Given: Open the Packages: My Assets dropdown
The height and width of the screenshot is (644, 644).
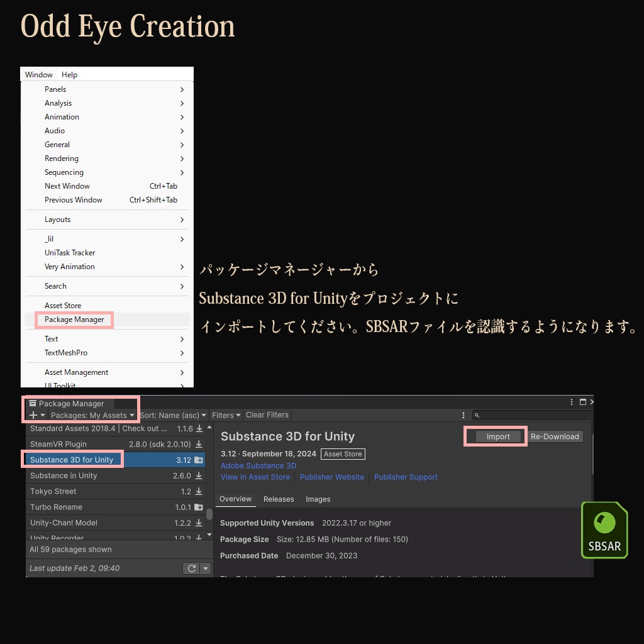Looking at the screenshot, I should point(92,415).
